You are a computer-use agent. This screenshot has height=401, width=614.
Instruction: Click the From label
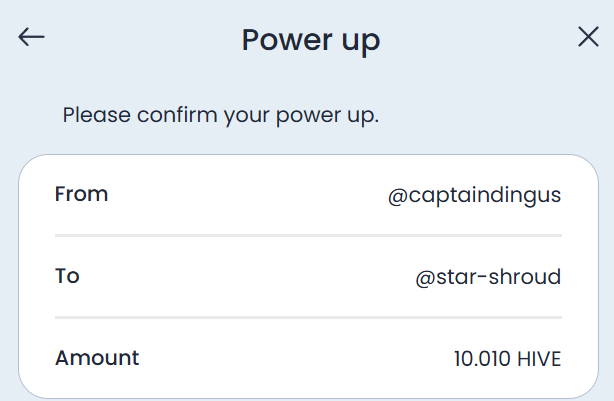81,194
